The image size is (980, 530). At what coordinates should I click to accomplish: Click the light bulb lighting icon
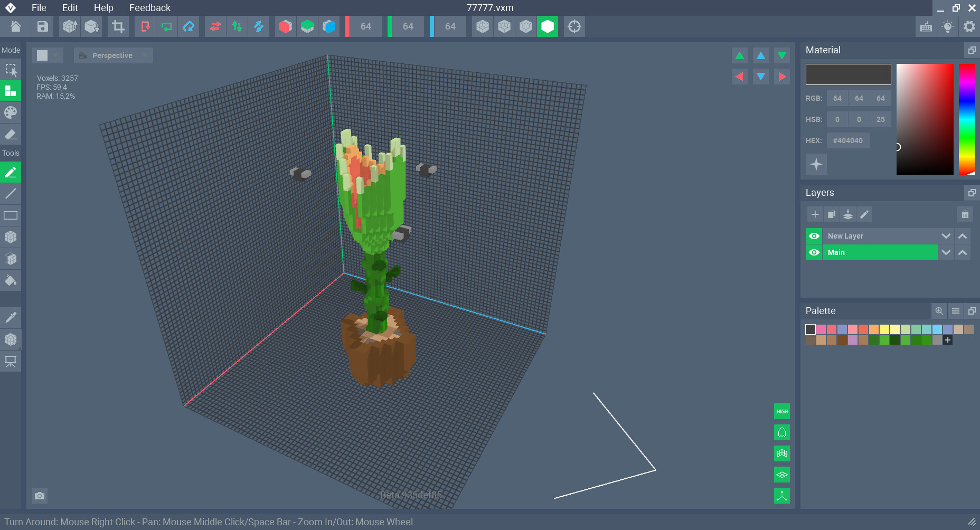coord(948,26)
